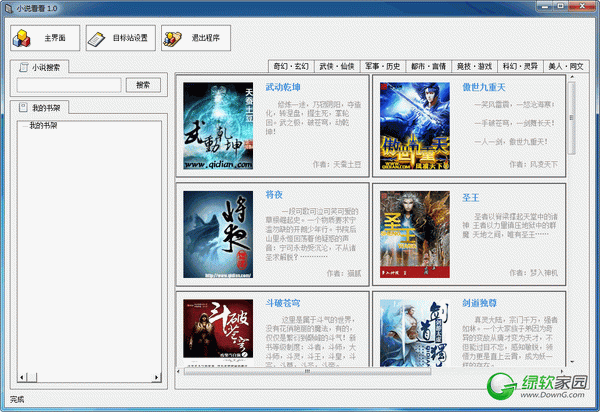Viewport: 600px width, 412px height.
Task: Click the 圣王 book cover
Action: pos(415,234)
